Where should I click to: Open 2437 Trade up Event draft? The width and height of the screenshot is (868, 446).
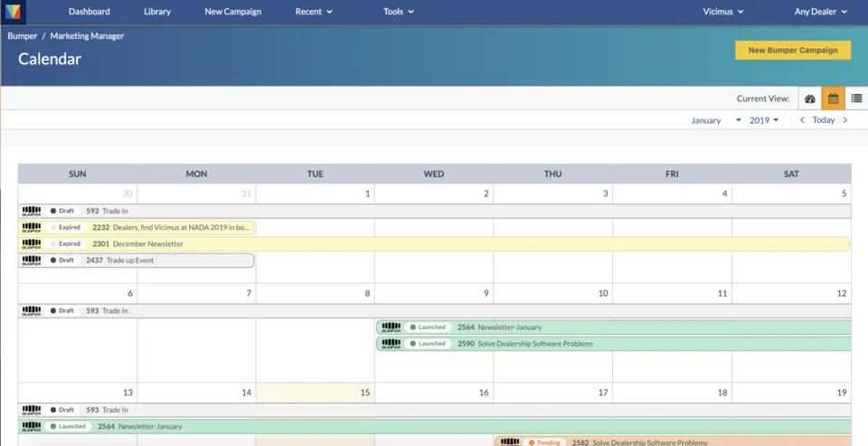click(137, 261)
